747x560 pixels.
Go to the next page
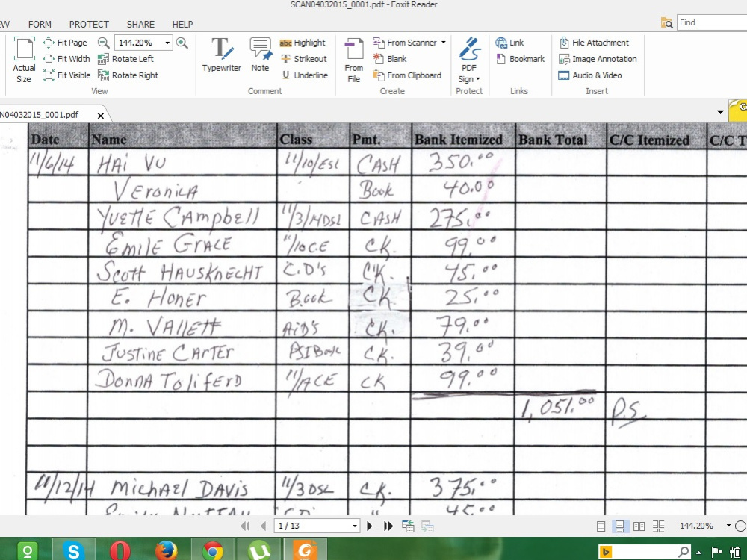[370, 526]
